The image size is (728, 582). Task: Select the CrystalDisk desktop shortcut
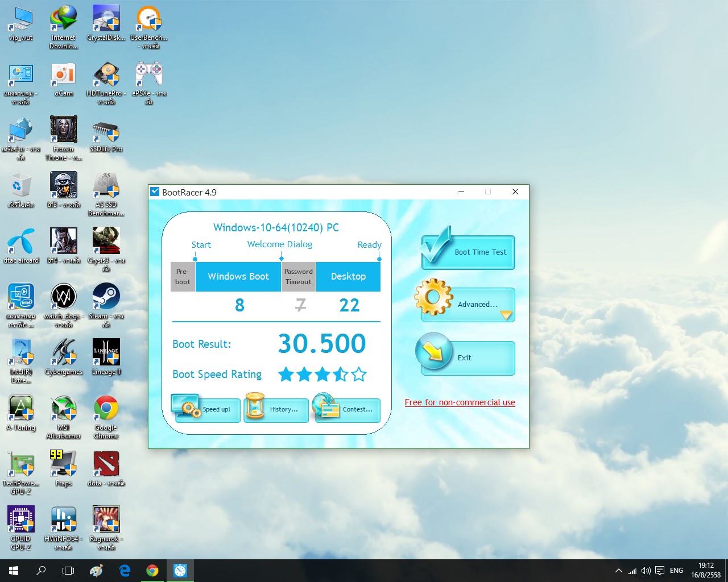(106, 24)
